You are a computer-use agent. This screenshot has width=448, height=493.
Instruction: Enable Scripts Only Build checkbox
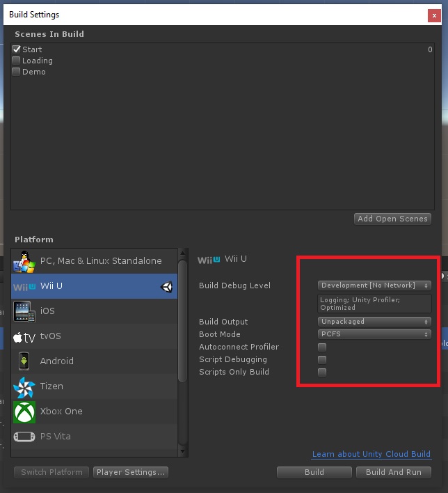tap(322, 373)
